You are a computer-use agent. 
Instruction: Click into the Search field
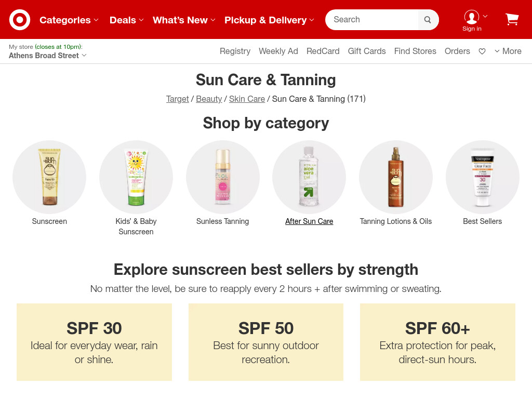tap(372, 20)
